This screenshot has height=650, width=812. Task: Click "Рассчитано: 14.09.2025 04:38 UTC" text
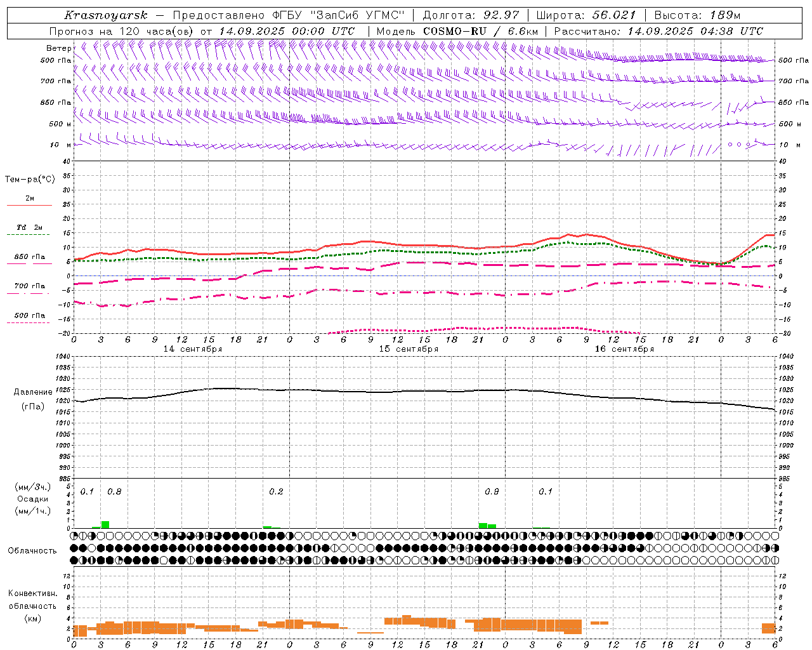tap(658, 31)
